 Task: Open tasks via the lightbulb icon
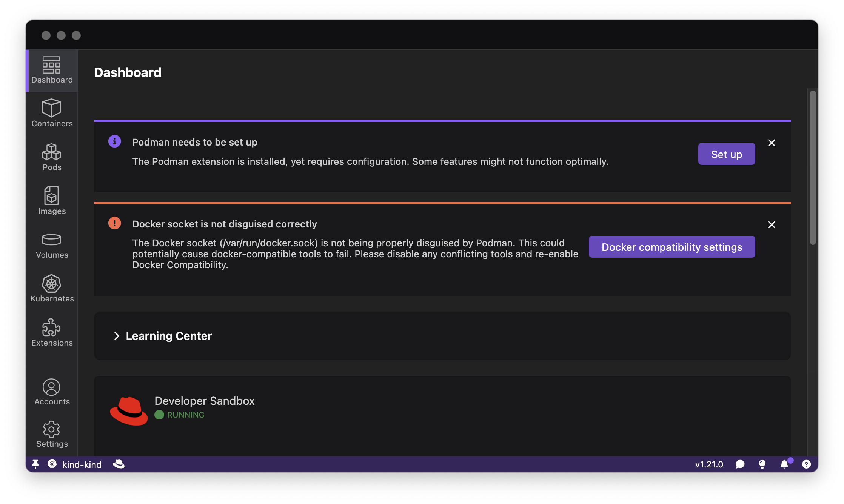pyautogui.click(x=762, y=464)
